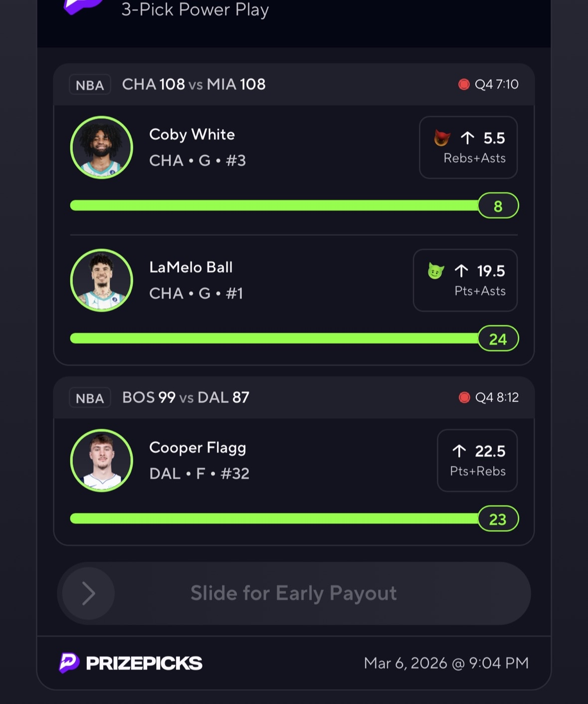The width and height of the screenshot is (588, 704).
Task: Open LaMelo Ball's player headshot
Action: [102, 280]
